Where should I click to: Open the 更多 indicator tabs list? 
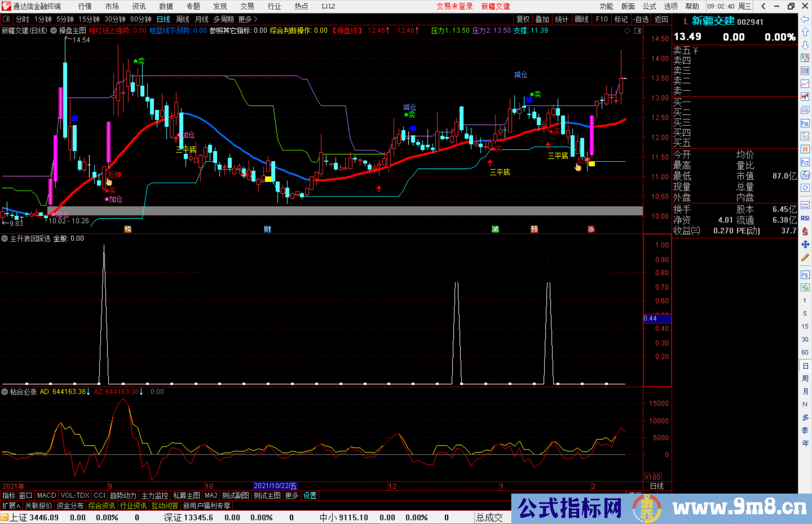pos(291,495)
